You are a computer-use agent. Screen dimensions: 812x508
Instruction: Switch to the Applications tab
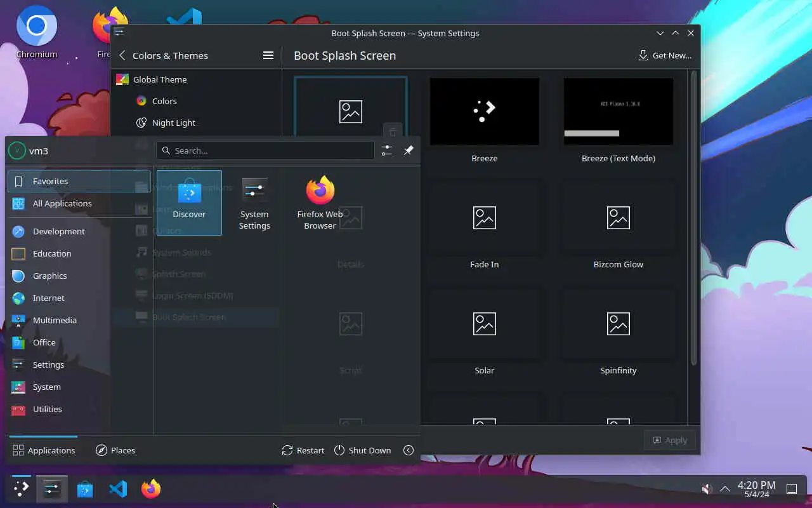[44, 450]
